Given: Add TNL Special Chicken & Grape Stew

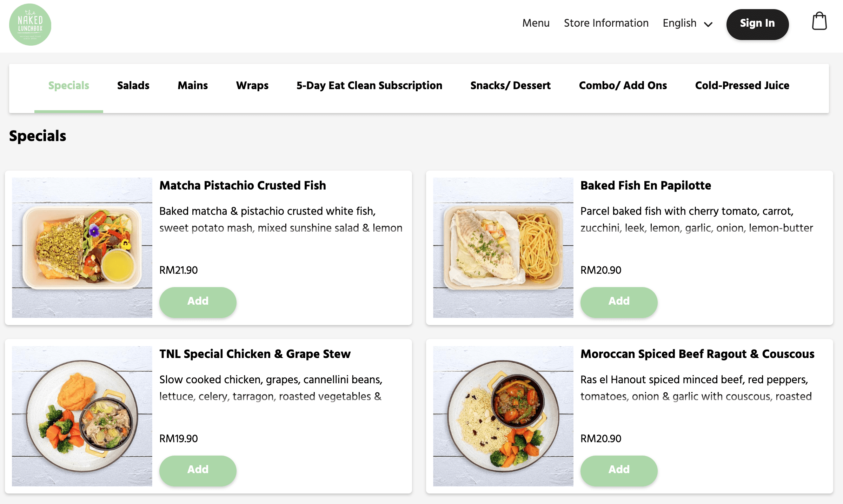Looking at the screenshot, I should tap(198, 470).
